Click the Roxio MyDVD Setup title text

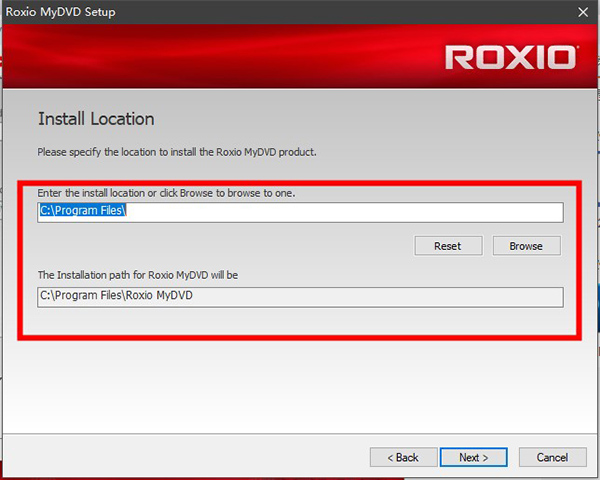click(60, 12)
